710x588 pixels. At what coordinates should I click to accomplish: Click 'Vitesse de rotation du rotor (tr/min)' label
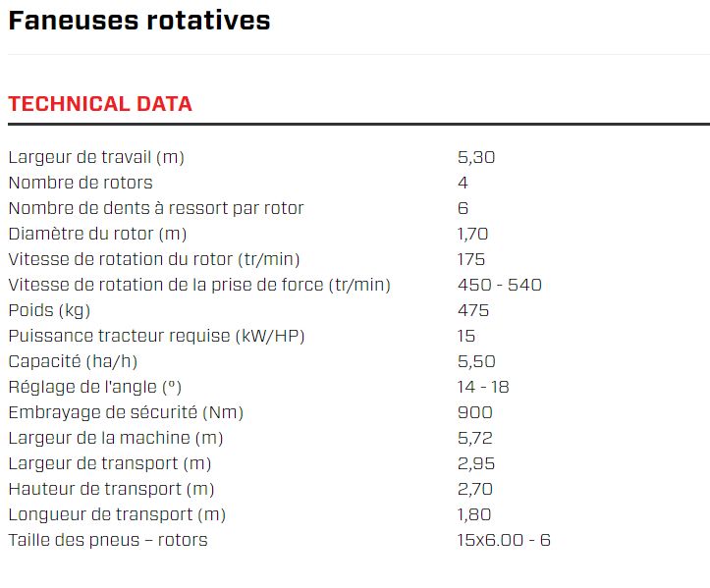(154, 259)
